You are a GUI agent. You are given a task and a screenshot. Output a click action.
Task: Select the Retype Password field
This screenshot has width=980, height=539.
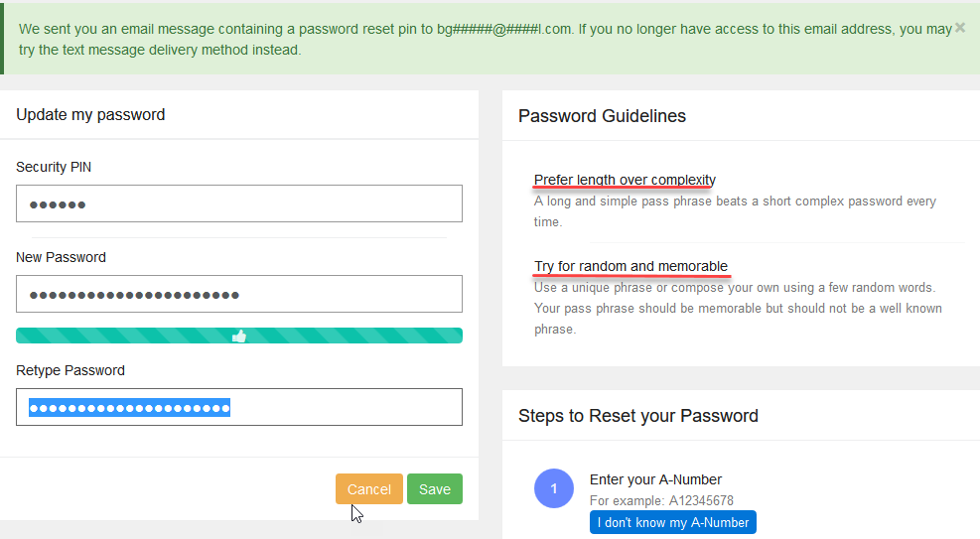pos(239,407)
